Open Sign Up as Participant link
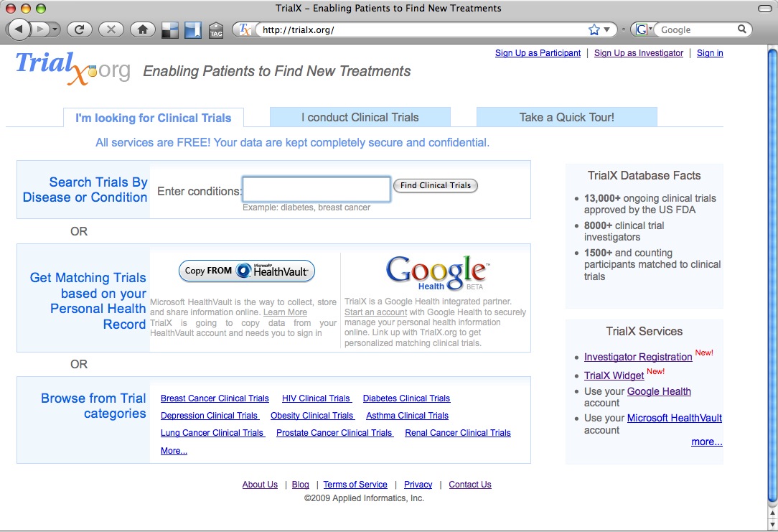778x532 pixels. point(538,53)
